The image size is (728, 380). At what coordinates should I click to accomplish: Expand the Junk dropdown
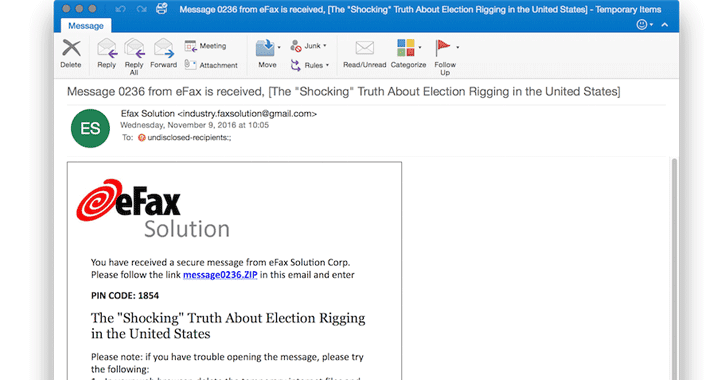click(x=325, y=46)
